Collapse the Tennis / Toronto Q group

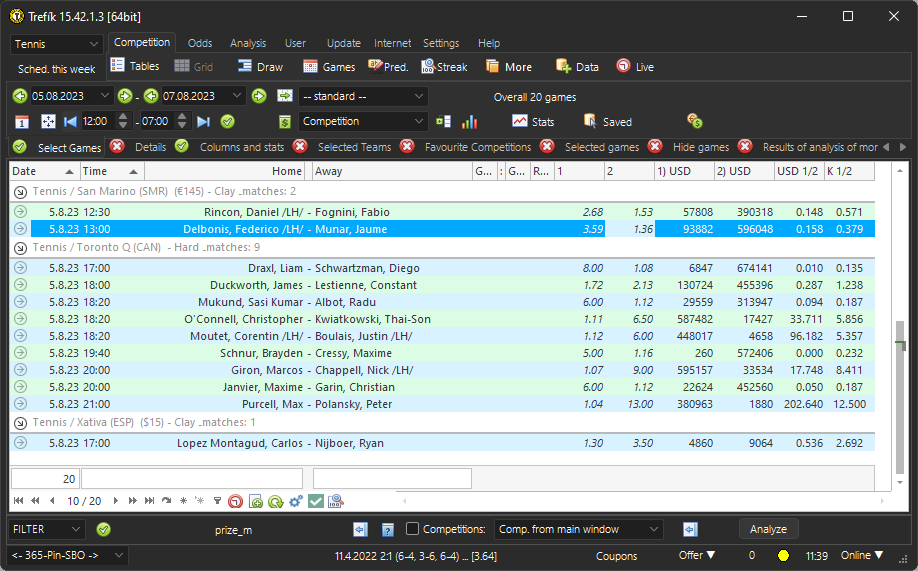20,247
